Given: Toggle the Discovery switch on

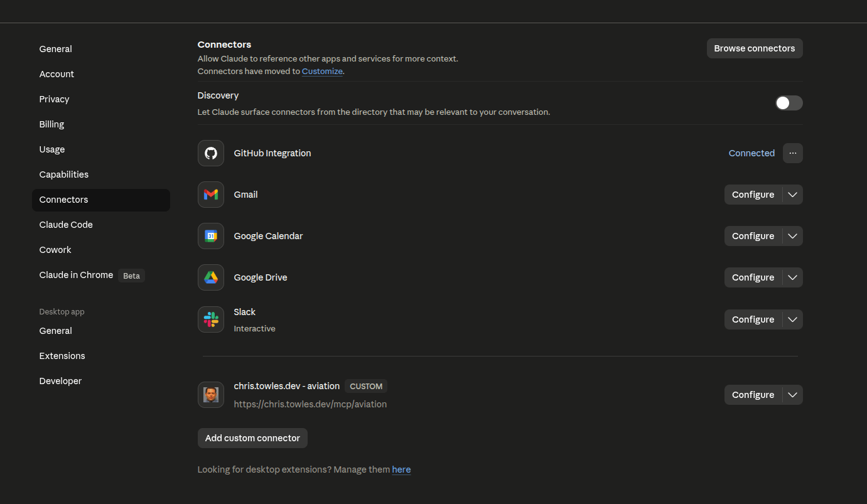Looking at the screenshot, I should 789,103.
